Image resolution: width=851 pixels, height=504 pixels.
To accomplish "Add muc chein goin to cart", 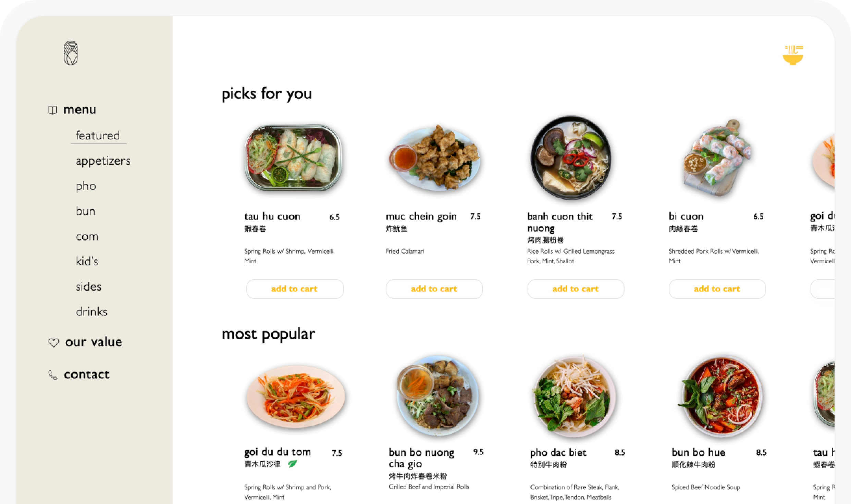I will (434, 289).
